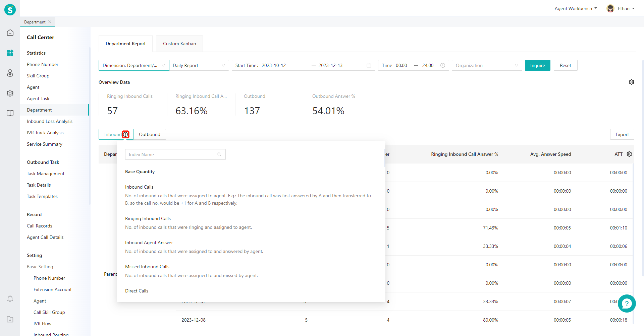The image size is (644, 336).
Task: Click the Export button
Action: click(x=622, y=134)
